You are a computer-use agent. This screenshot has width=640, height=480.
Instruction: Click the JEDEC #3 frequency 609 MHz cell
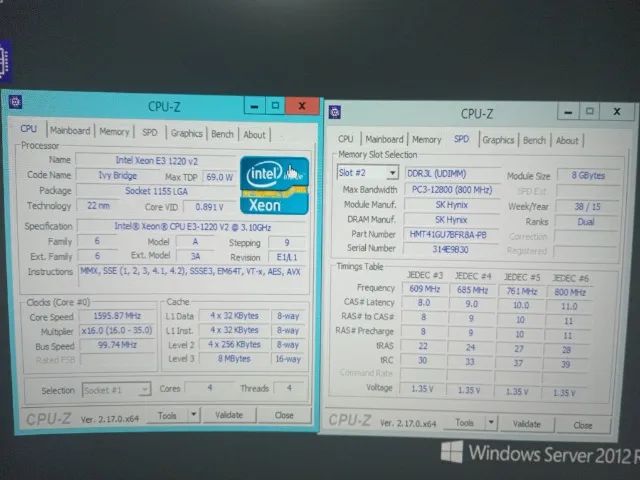[424, 289]
